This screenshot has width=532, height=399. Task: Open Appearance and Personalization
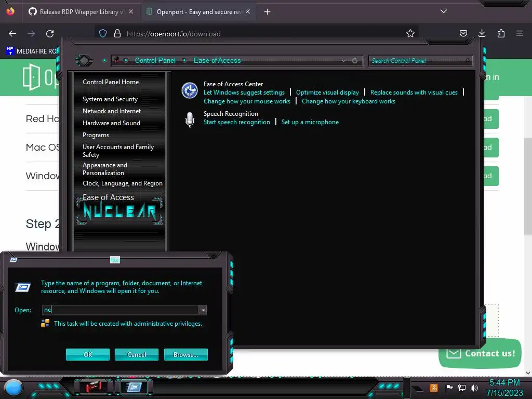[x=105, y=169]
